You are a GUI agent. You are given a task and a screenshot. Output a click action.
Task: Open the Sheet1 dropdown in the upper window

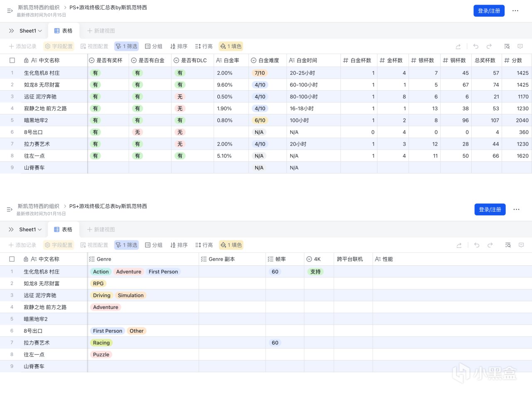click(31, 31)
